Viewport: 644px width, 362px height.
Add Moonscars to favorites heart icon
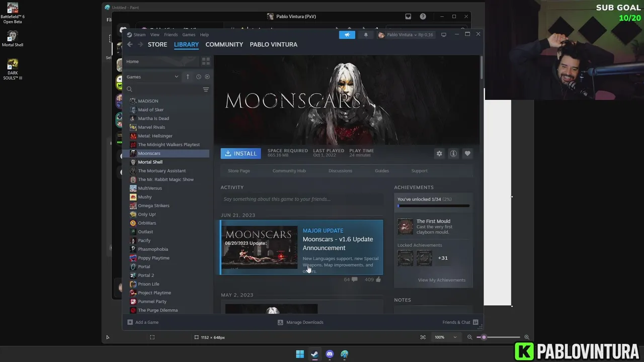click(467, 153)
